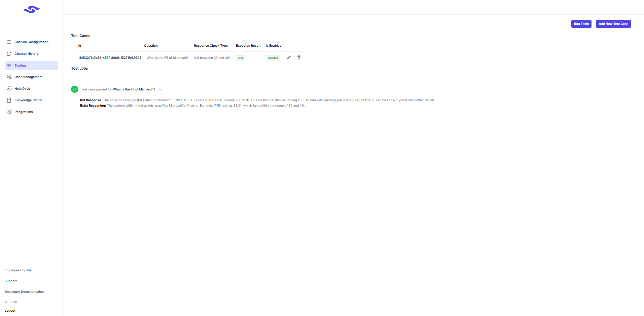Click Logout in the sidebar
This screenshot has width=644, height=316.
10,311
